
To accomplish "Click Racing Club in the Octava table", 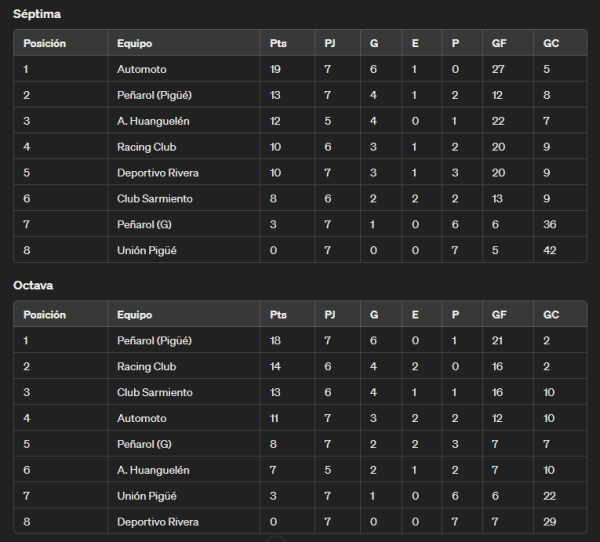I will (x=147, y=367).
